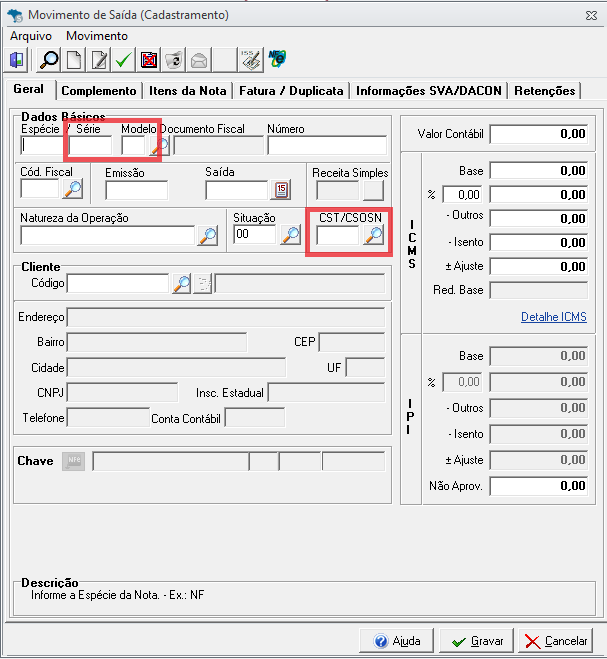
Task: Click the grayed refresh toolbar icon
Action: click(x=174, y=60)
